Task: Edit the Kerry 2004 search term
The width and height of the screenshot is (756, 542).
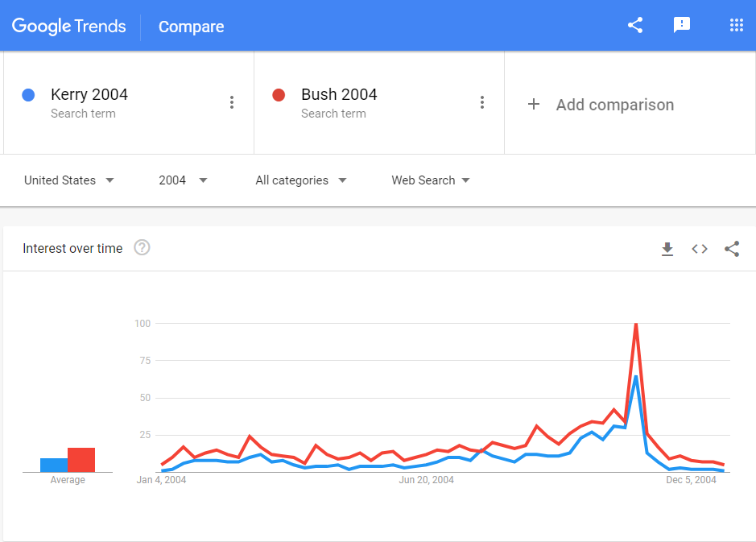Action: pyautogui.click(x=89, y=94)
